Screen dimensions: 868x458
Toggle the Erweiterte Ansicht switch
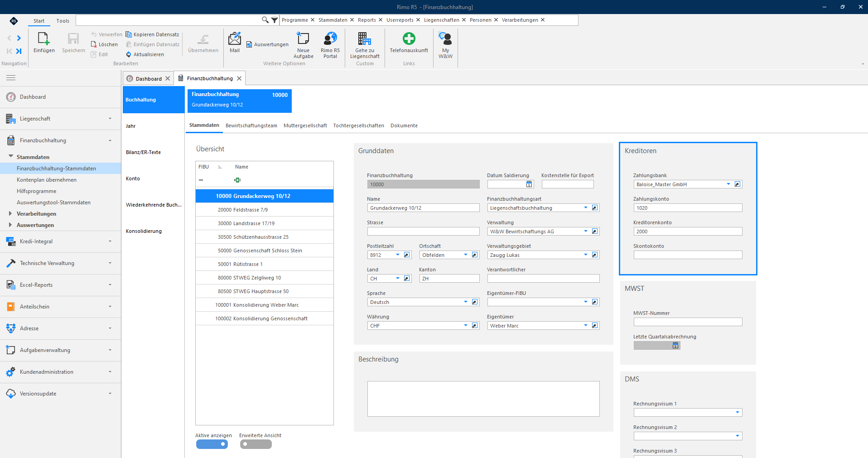[x=256, y=444]
